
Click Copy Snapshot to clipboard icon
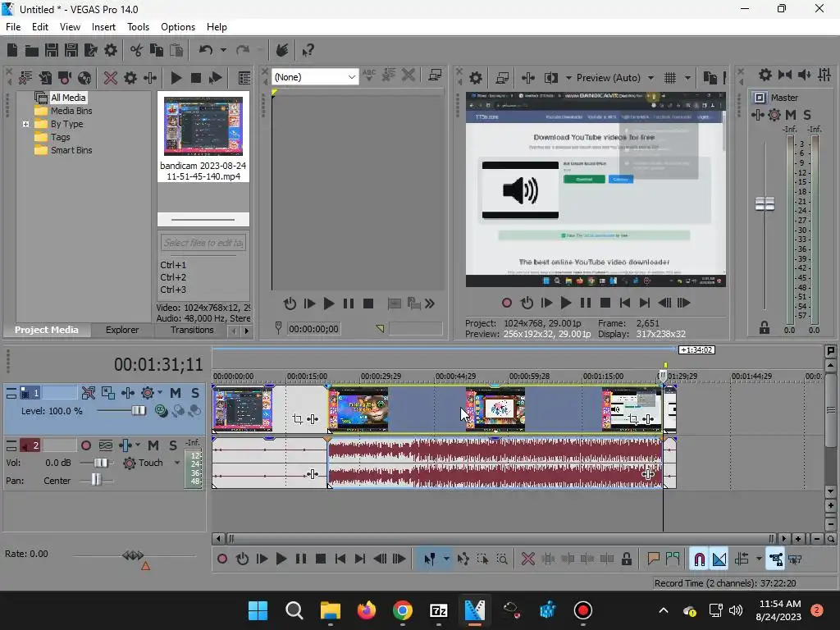point(710,78)
